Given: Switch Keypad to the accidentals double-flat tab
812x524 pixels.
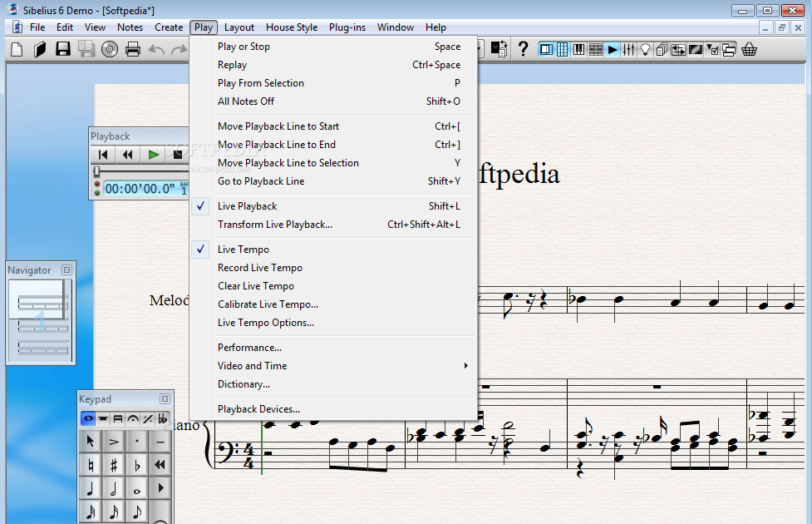Looking at the screenshot, I should (x=163, y=418).
